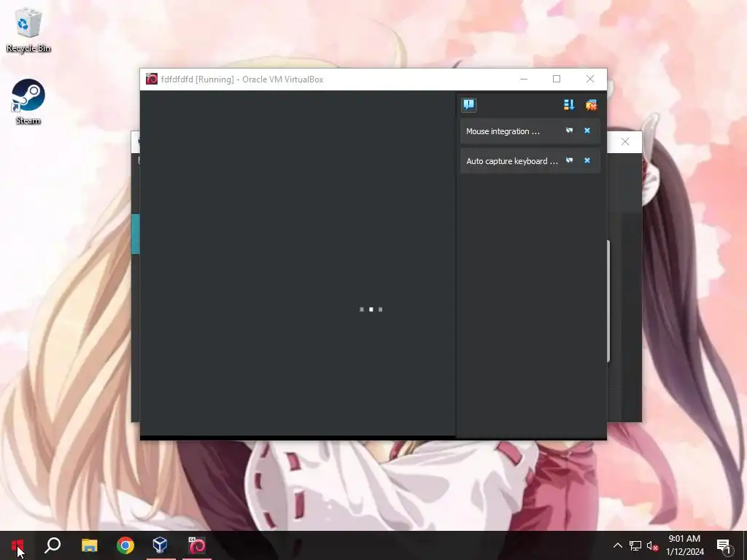
Task: Click the network status tray icon
Action: (x=635, y=545)
